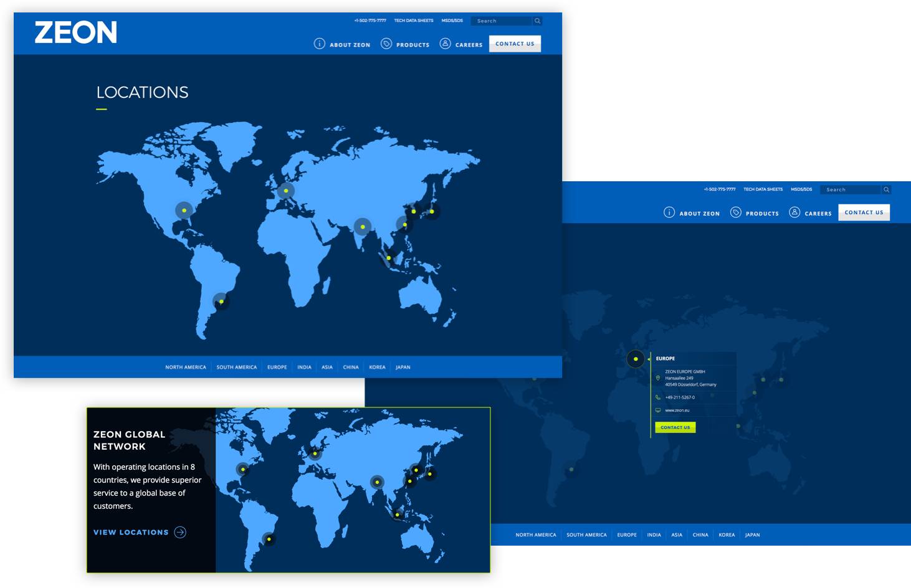
Task: Open South America tab on Locations page footer
Action: click(237, 367)
